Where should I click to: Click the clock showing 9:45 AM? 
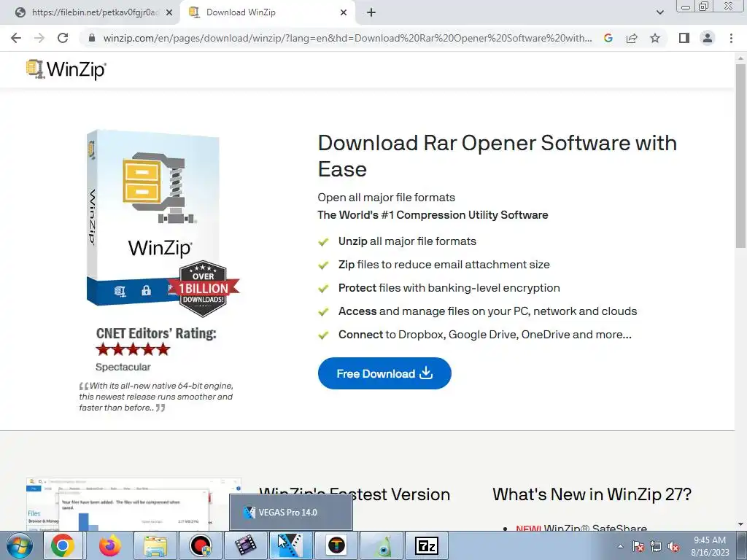click(x=710, y=546)
